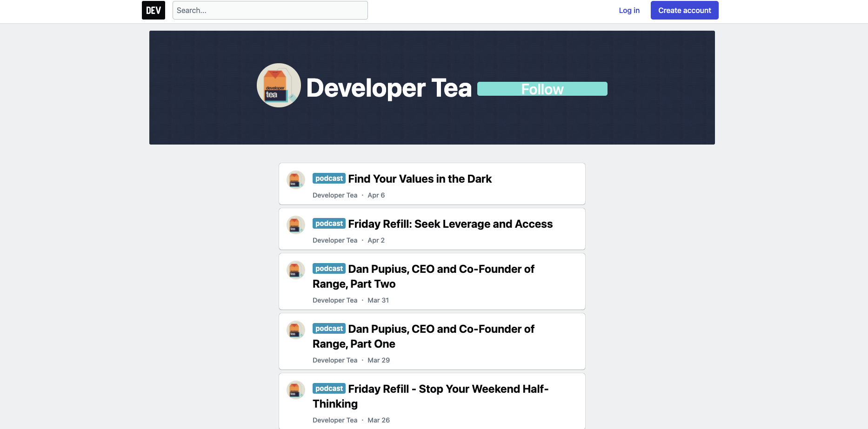868x429 pixels.
Task: Open avatar beside Dan Pupius Part Two
Action: [x=295, y=270]
